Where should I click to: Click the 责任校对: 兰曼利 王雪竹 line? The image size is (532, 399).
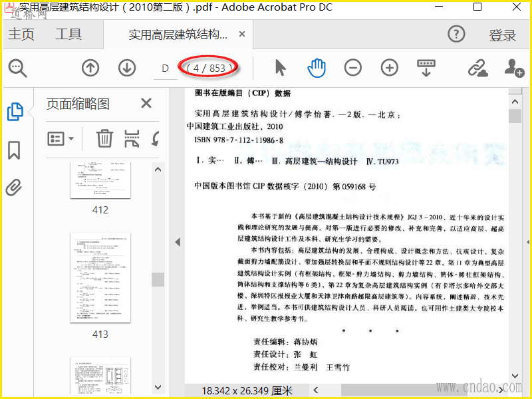tap(301, 367)
